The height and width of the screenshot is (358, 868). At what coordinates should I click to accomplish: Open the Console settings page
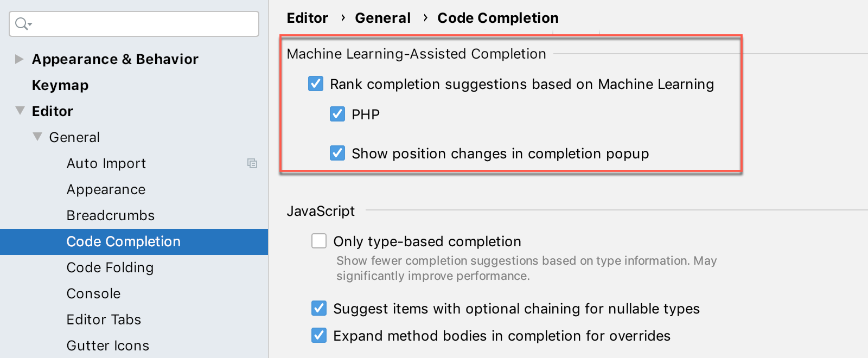point(94,293)
